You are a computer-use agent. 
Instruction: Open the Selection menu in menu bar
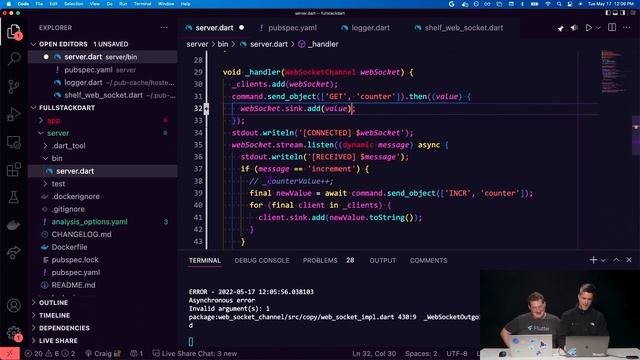pyautogui.click(x=73, y=4)
